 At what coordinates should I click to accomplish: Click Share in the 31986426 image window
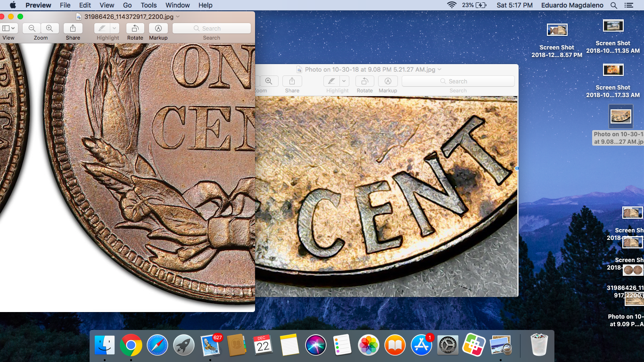coord(73,28)
